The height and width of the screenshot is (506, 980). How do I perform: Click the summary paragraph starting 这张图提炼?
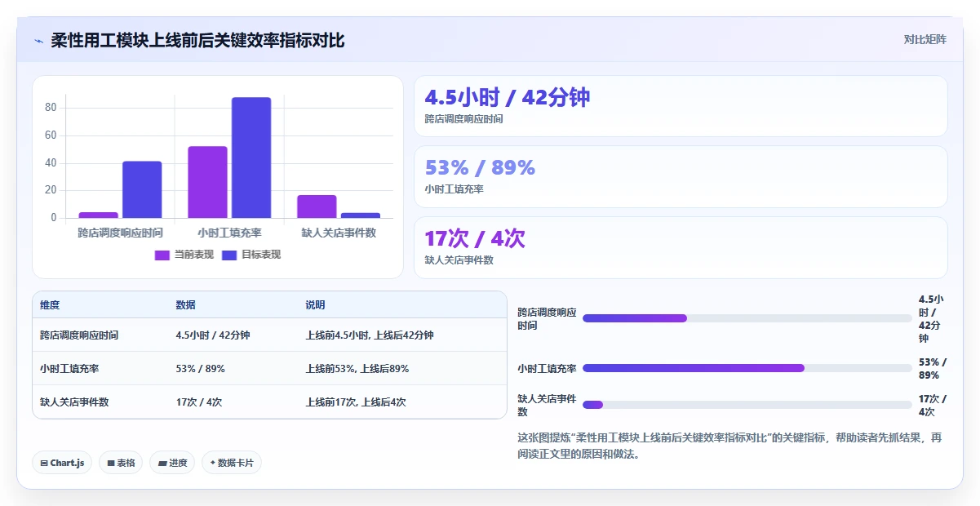pyautogui.click(x=731, y=446)
